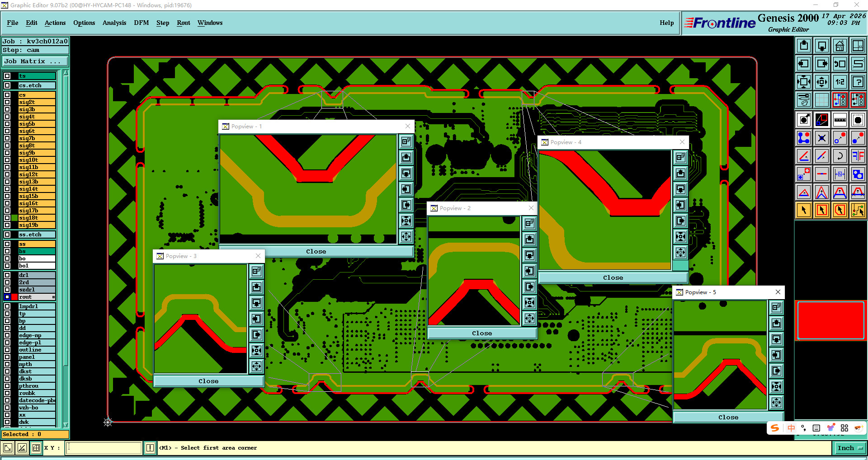This screenshot has height=460, width=868.
Task: Click pan right icon in Popview - 2
Action: (x=530, y=286)
